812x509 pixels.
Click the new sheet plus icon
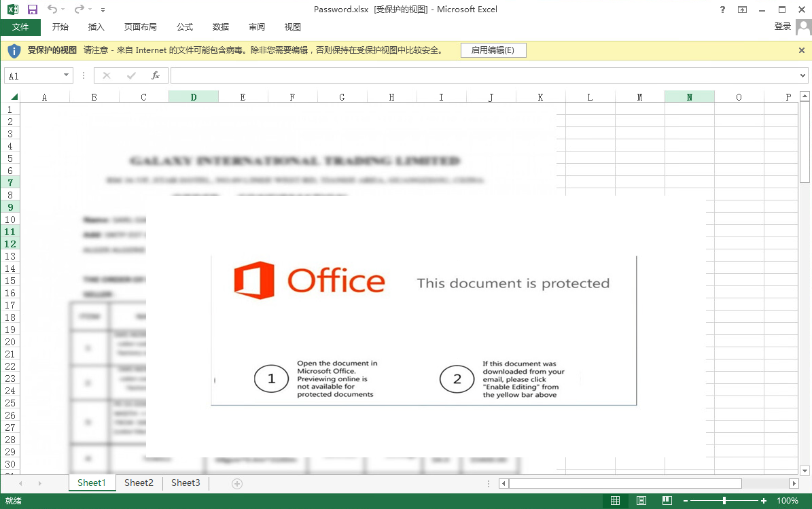(237, 484)
